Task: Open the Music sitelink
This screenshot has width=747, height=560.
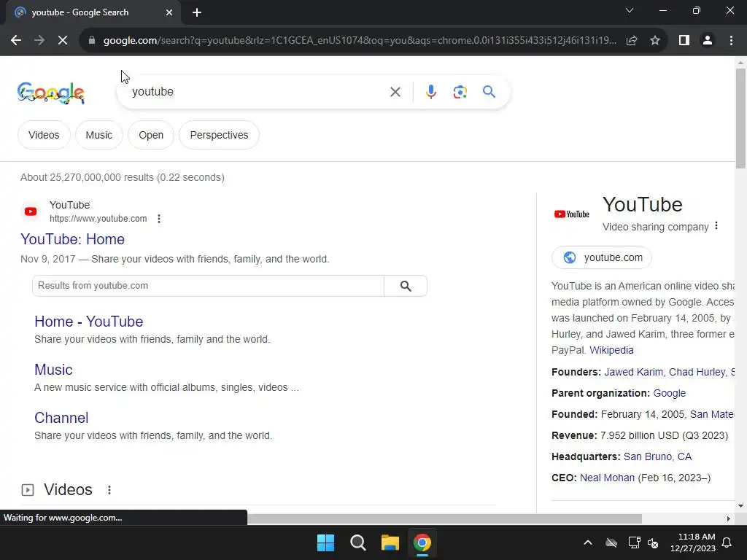Action: [53, 370]
